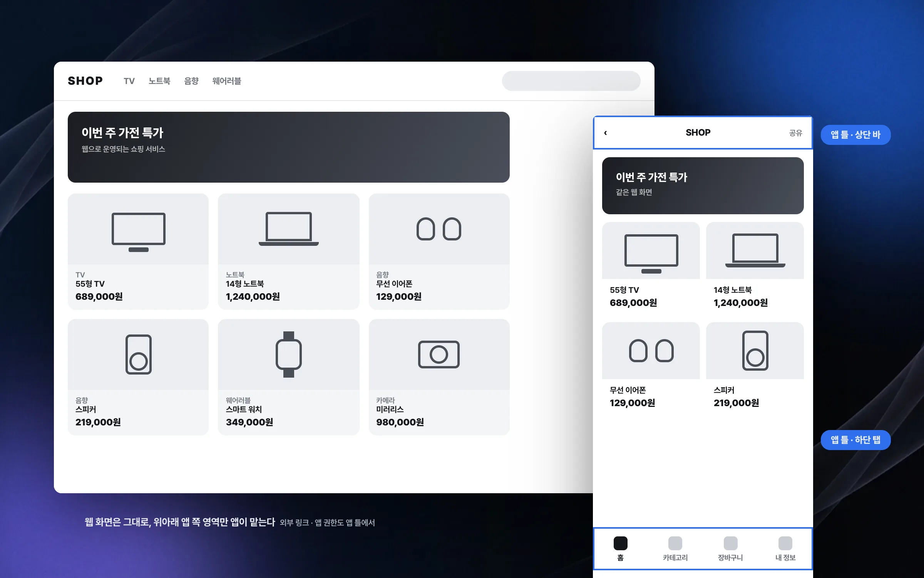This screenshot has width=924, height=578.
Task: Open the 음향 menu in web header
Action: pyautogui.click(x=191, y=81)
